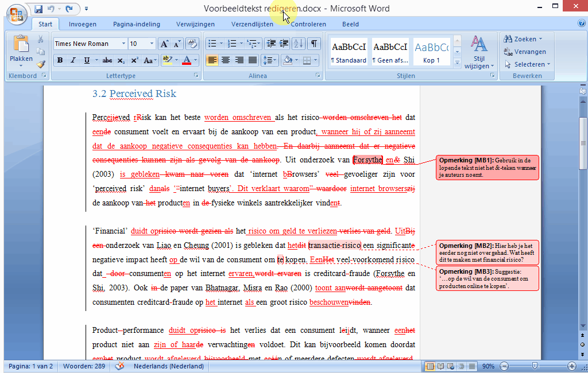Apply the red font color
Image resolution: width=588 pixels, height=373 pixels.
[187, 60]
